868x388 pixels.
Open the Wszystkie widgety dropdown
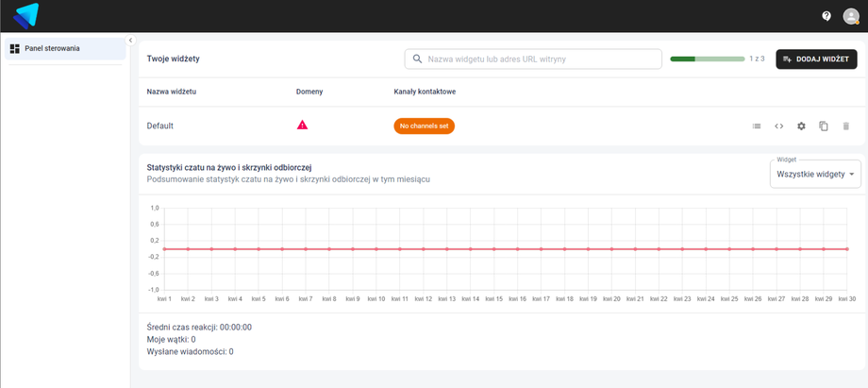point(815,175)
